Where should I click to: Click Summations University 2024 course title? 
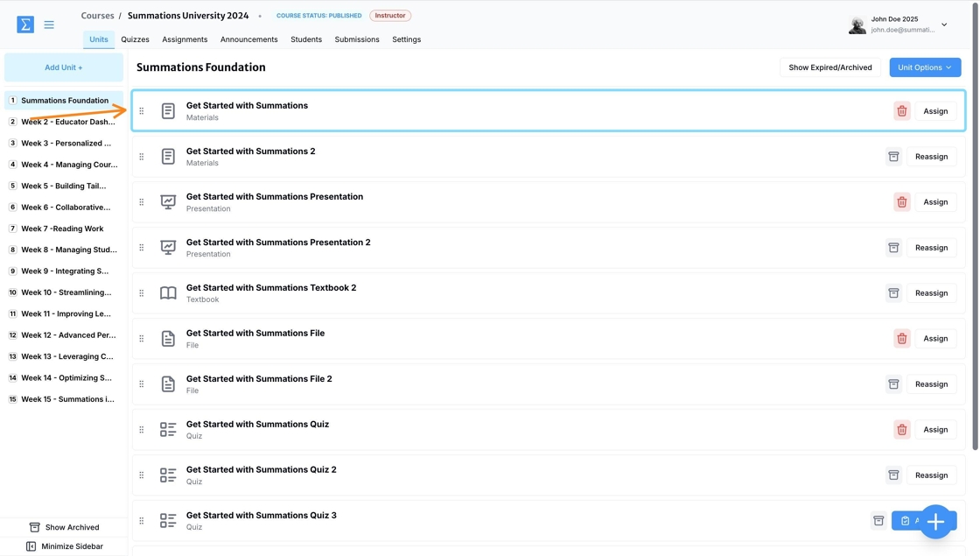pyautogui.click(x=188, y=16)
